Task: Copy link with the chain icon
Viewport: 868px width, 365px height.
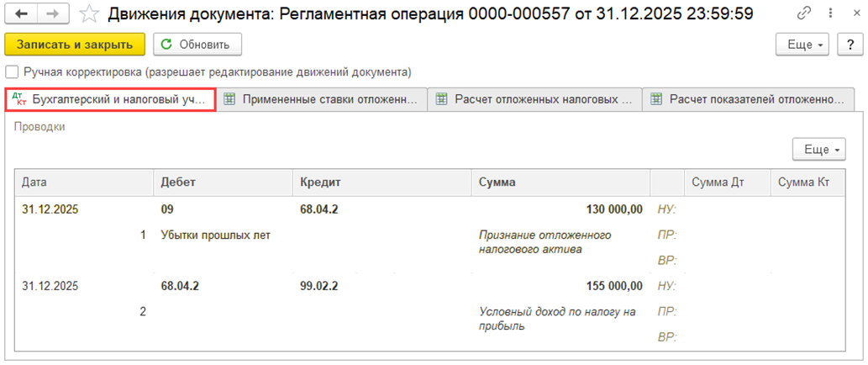Action: 805,14
